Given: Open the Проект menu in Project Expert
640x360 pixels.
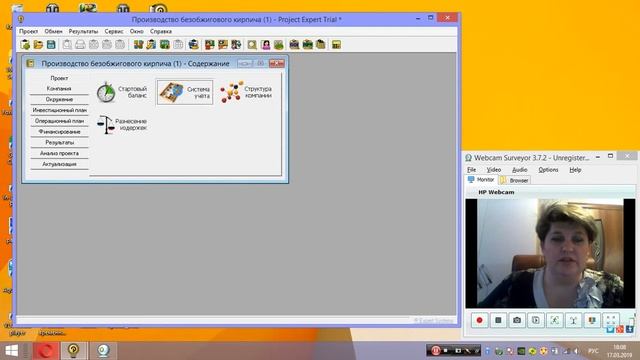Looking at the screenshot, I should (28, 31).
